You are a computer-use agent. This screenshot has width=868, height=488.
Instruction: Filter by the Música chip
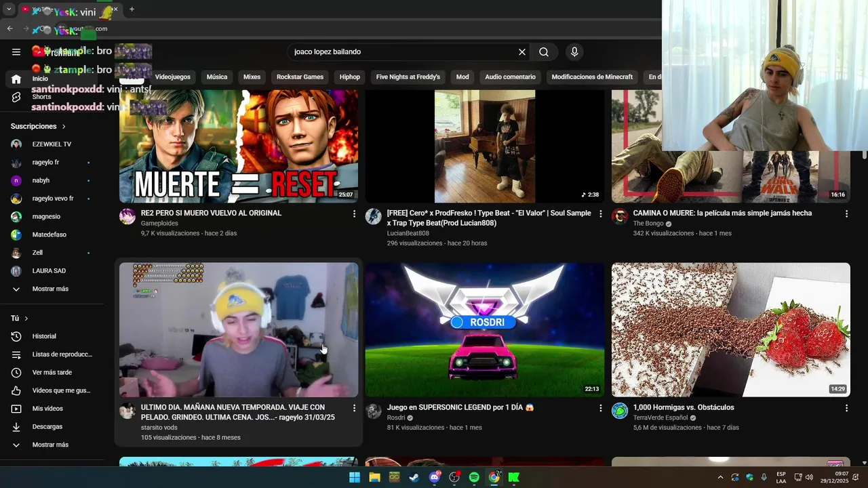pos(217,77)
